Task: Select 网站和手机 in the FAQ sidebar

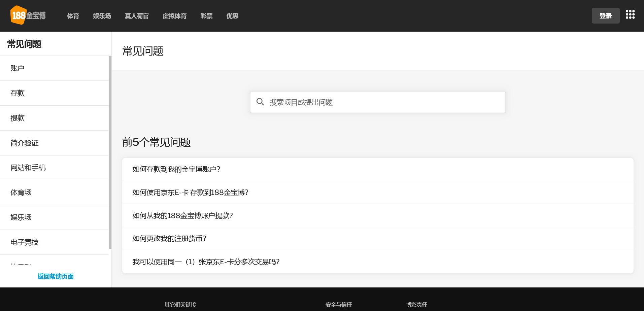Action: tap(54, 168)
